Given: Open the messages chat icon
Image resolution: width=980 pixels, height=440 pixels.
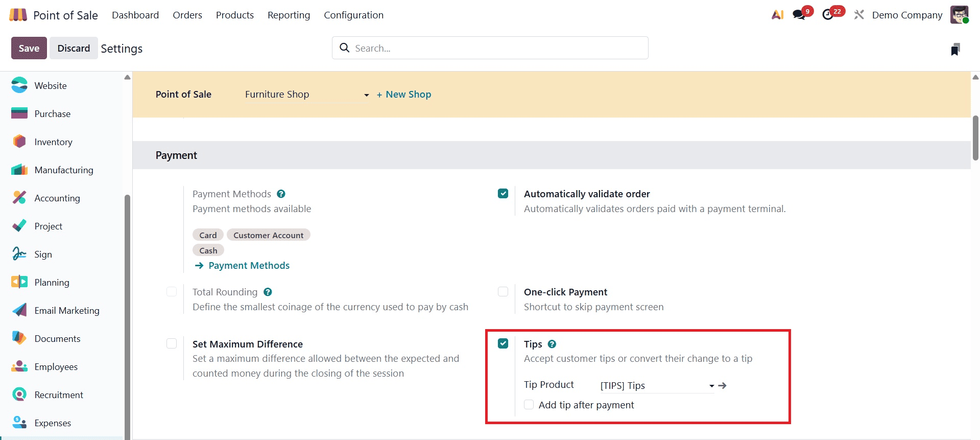Looking at the screenshot, I should pyautogui.click(x=799, y=15).
